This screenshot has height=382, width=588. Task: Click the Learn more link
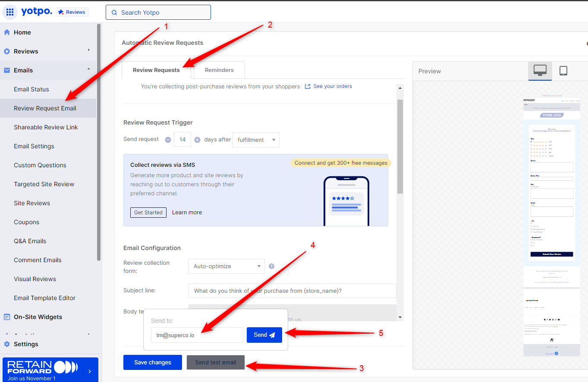[x=187, y=212]
